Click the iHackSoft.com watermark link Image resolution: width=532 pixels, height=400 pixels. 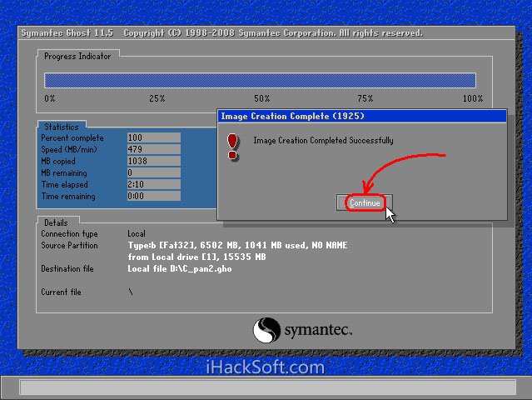266,366
